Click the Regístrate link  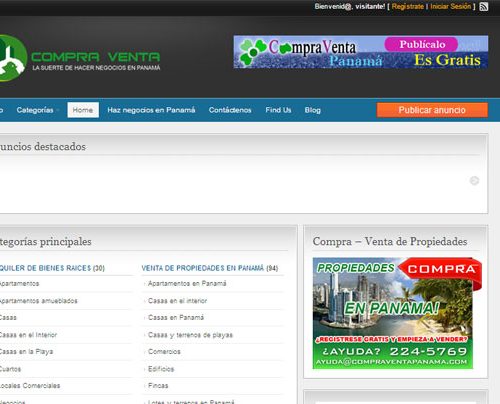[408, 6]
